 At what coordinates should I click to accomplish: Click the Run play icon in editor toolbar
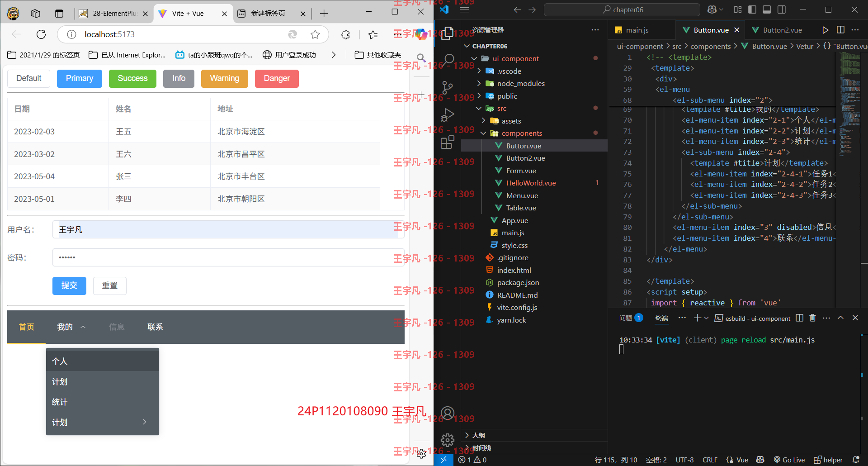[x=826, y=30]
